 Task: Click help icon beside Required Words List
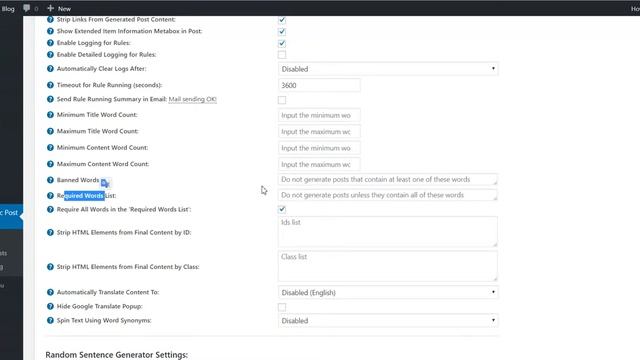pyautogui.click(x=50, y=196)
